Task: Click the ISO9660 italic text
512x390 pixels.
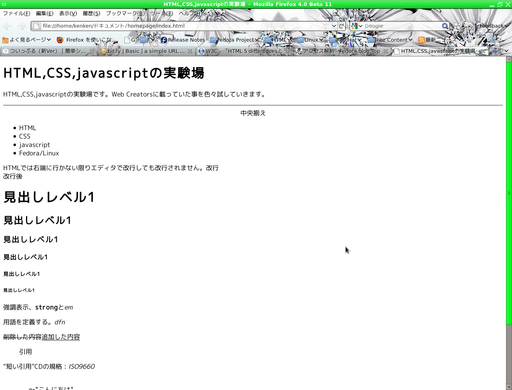Action: (82, 367)
